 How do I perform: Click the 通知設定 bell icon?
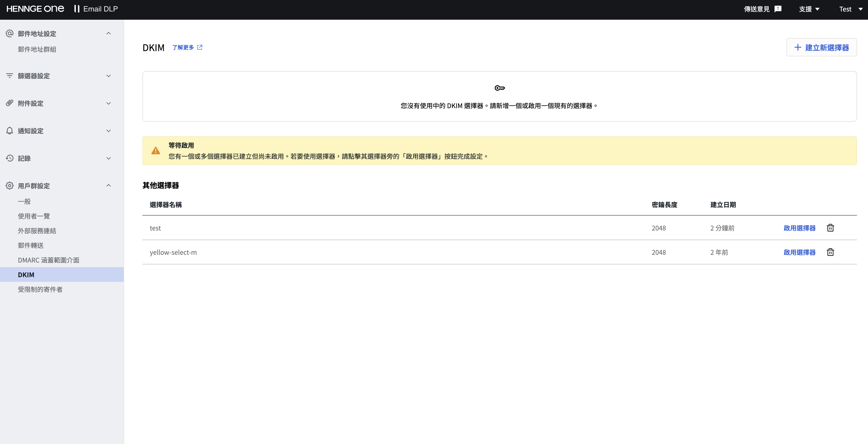pos(9,130)
